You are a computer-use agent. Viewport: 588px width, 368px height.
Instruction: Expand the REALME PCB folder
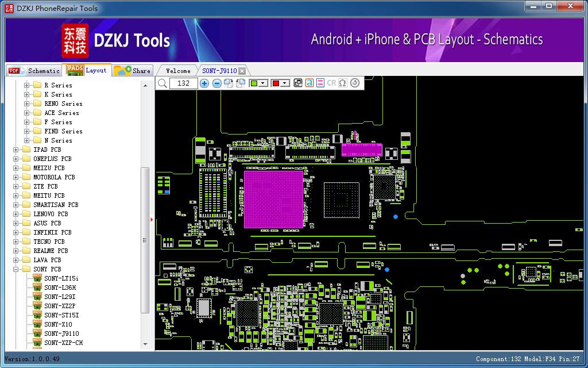point(16,251)
